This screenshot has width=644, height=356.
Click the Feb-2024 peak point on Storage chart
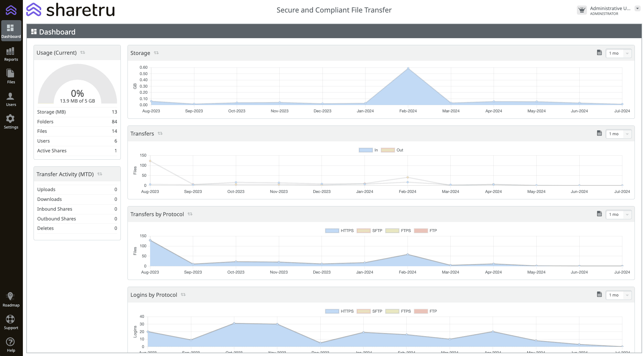pos(408,68)
